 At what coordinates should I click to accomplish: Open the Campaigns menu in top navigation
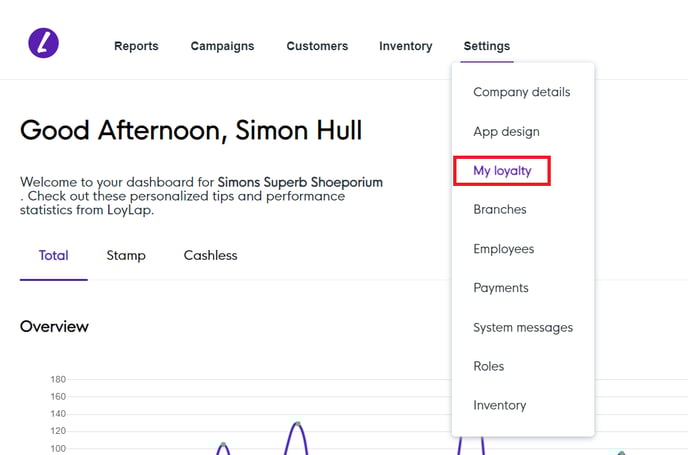(x=222, y=46)
